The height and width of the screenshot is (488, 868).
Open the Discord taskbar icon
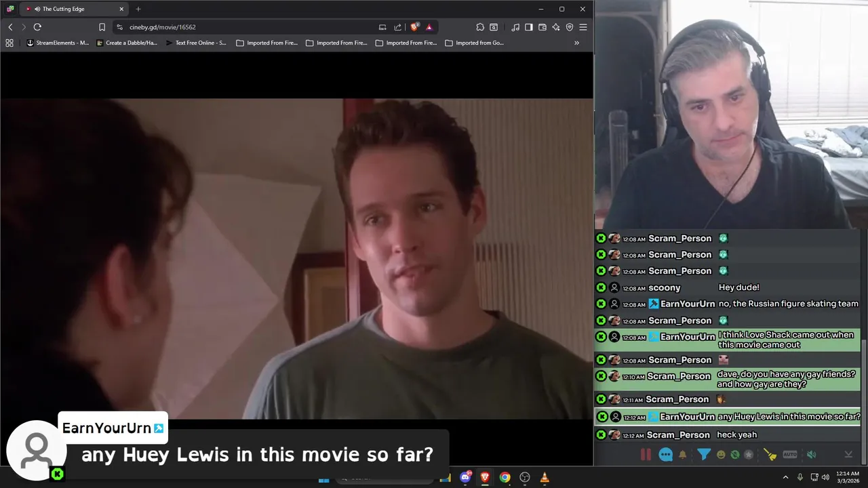pyautogui.click(x=465, y=477)
